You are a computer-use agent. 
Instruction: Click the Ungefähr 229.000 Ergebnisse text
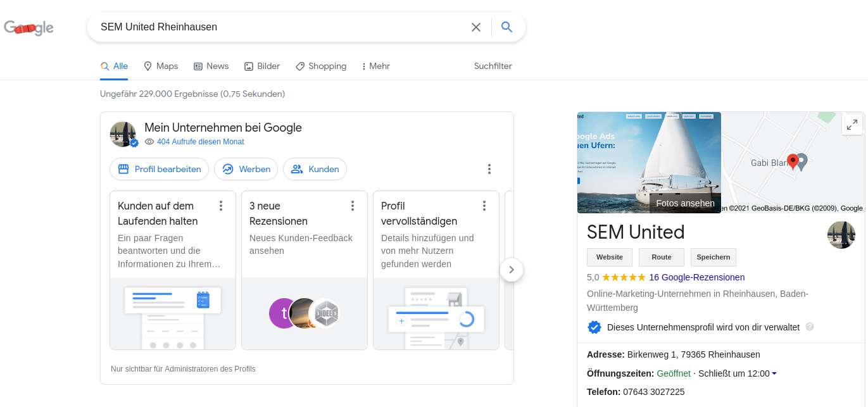[x=192, y=94]
